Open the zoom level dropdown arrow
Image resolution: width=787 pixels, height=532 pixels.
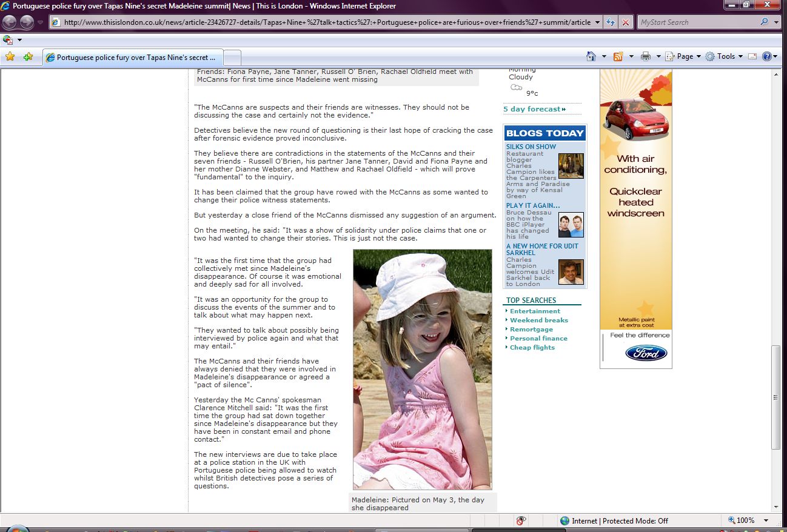[x=766, y=520]
